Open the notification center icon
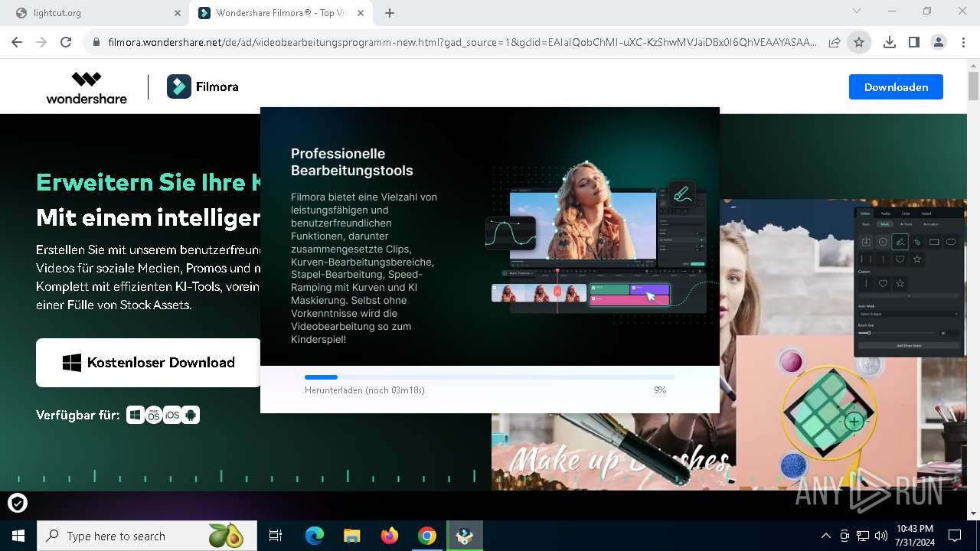The image size is (980, 551). [955, 536]
